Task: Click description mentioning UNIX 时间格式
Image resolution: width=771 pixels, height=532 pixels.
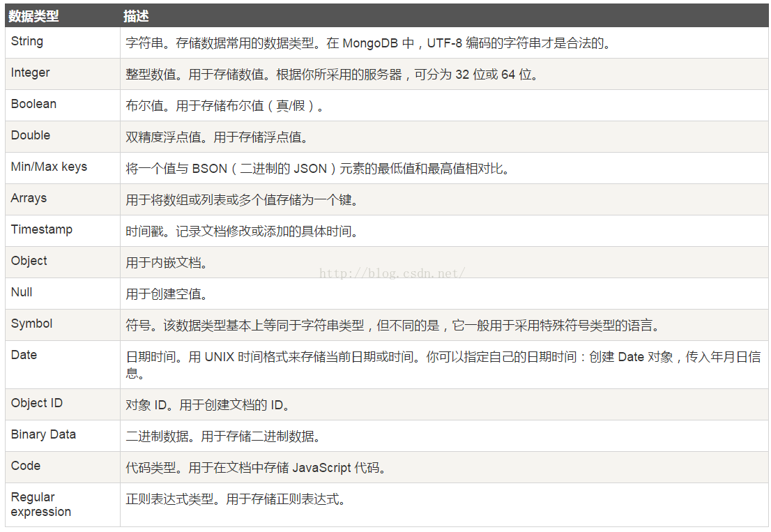Action: pyautogui.click(x=443, y=365)
